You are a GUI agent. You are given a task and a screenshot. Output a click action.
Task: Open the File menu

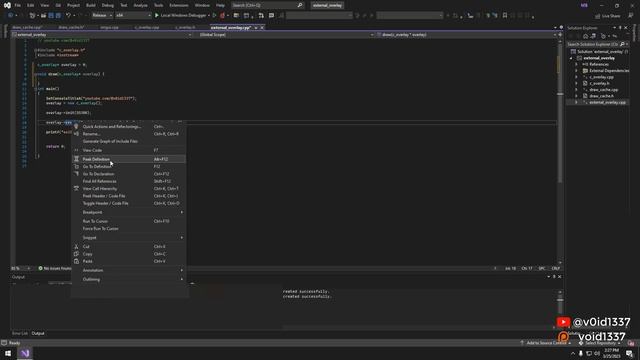coord(18,5)
